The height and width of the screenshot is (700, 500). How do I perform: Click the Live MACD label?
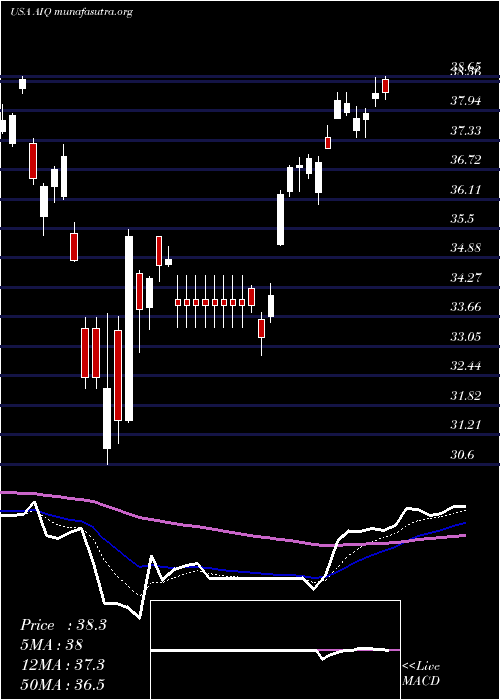(x=421, y=674)
